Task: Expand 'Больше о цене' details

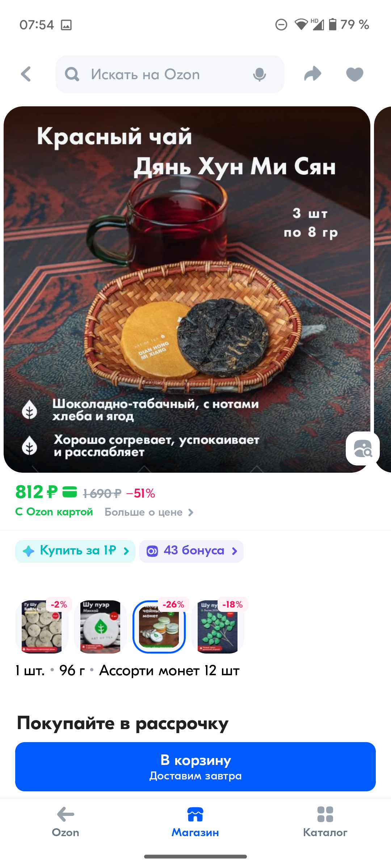Action: coord(149,512)
